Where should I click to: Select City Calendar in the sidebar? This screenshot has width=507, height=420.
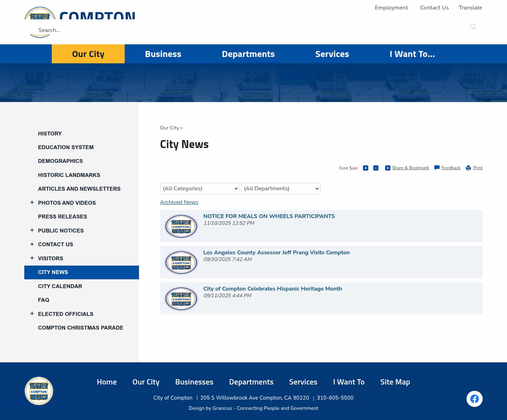pyautogui.click(x=60, y=286)
